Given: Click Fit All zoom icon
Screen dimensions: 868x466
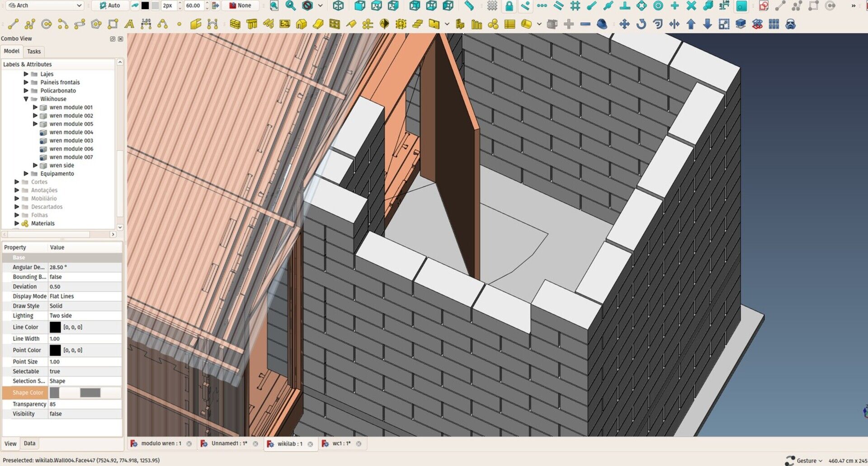Looking at the screenshot, I should tap(274, 5).
